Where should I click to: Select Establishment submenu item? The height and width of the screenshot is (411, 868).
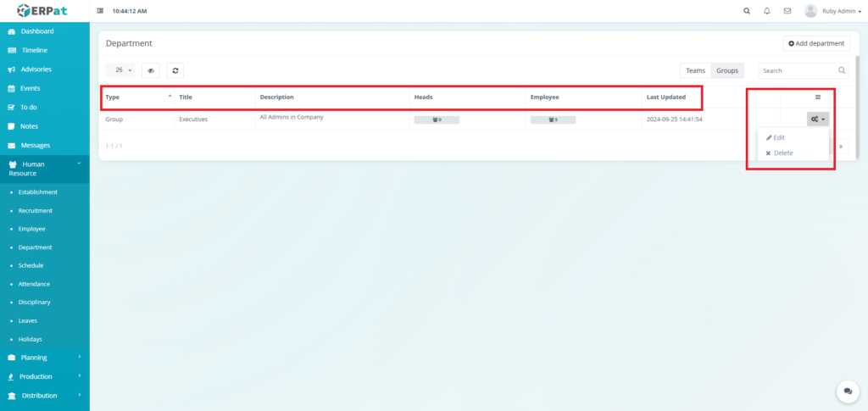click(x=37, y=192)
